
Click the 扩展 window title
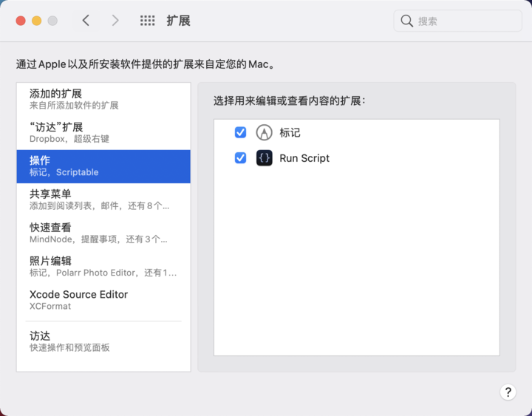point(179,21)
